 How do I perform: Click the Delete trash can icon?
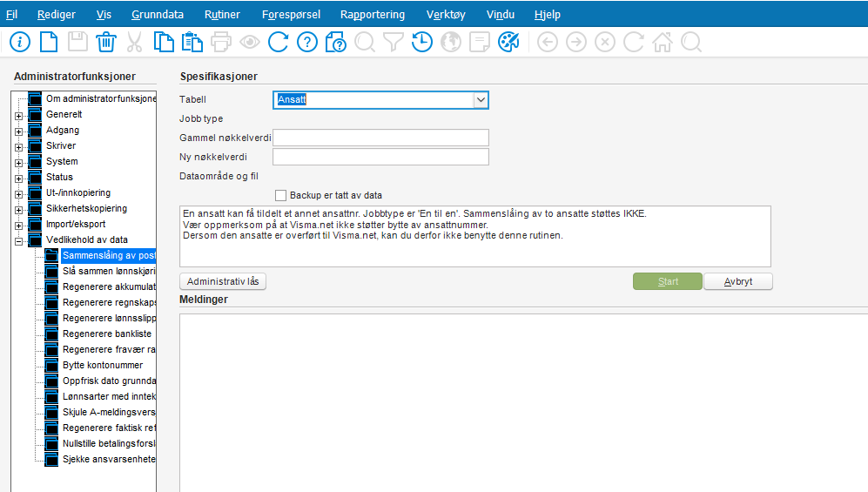(x=105, y=42)
